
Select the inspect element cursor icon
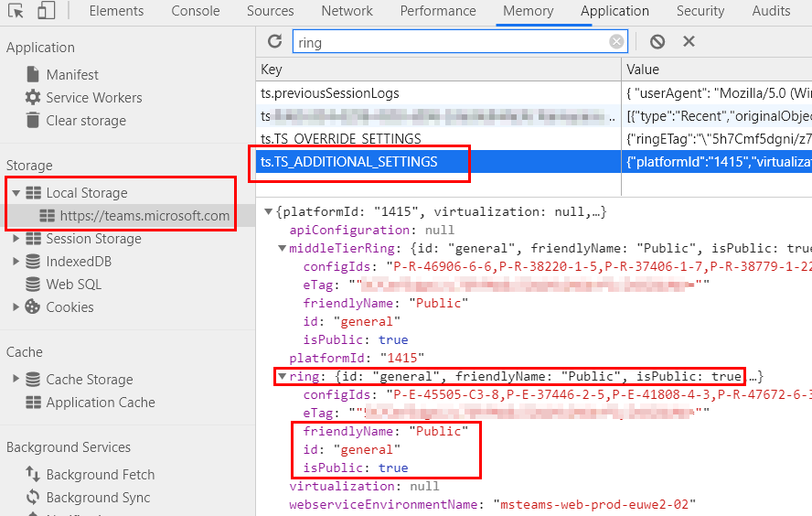click(16, 11)
